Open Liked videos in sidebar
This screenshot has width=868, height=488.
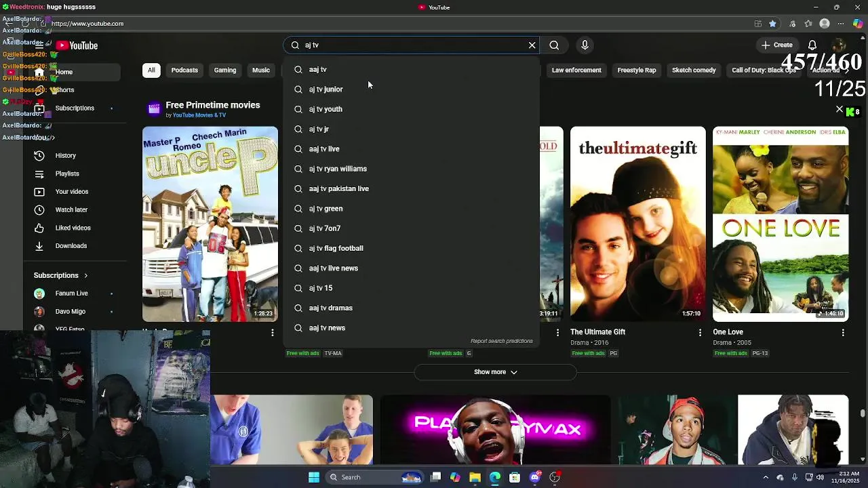pos(73,228)
